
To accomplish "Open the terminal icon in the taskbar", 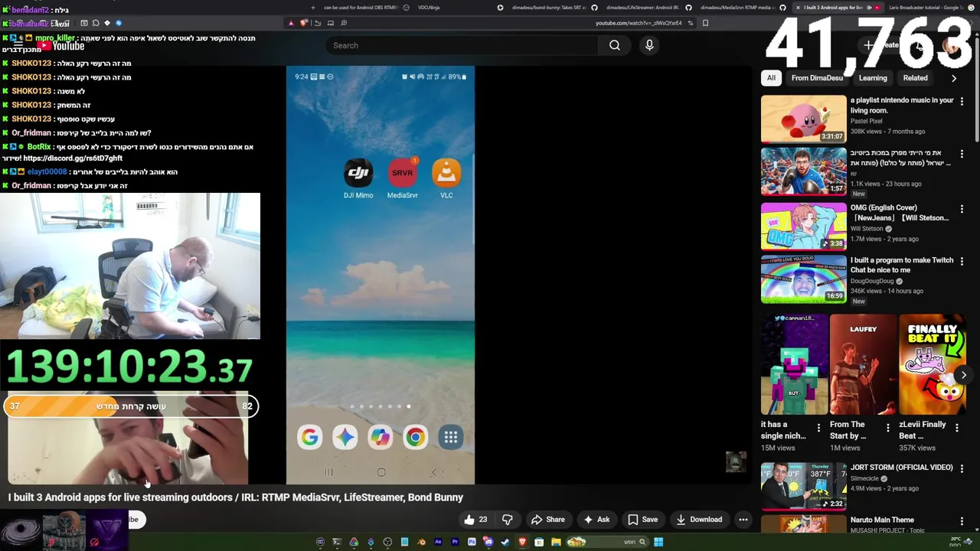I will pos(337,542).
